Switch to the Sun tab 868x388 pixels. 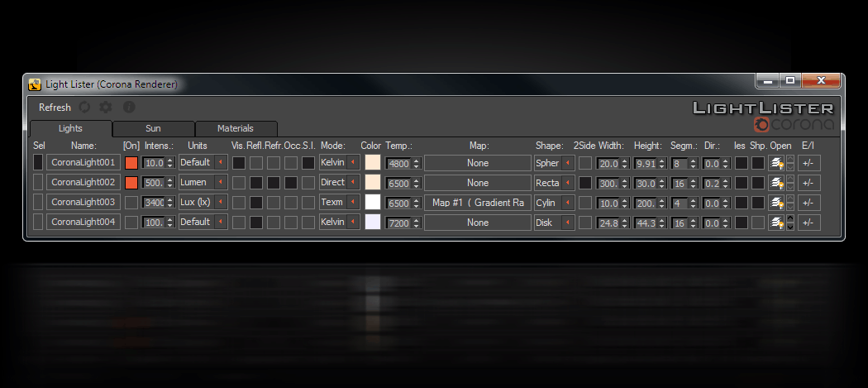(153, 128)
